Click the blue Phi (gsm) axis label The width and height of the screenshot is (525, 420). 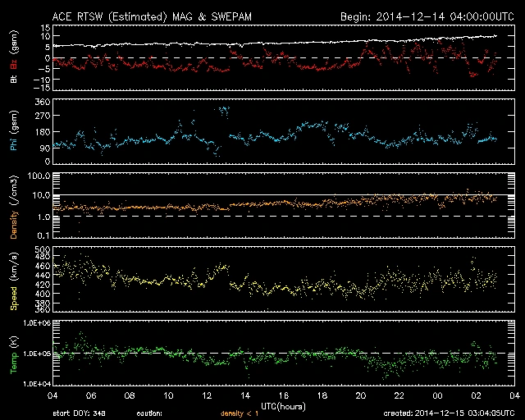click(14, 133)
